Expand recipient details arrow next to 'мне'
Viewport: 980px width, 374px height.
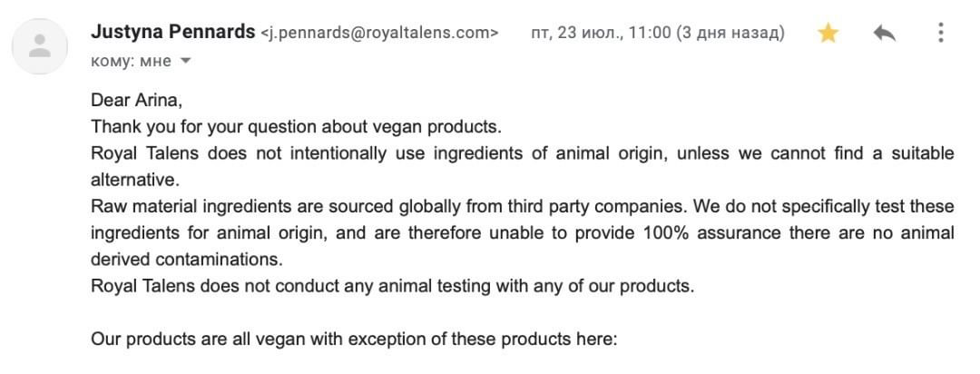[x=187, y=61]
